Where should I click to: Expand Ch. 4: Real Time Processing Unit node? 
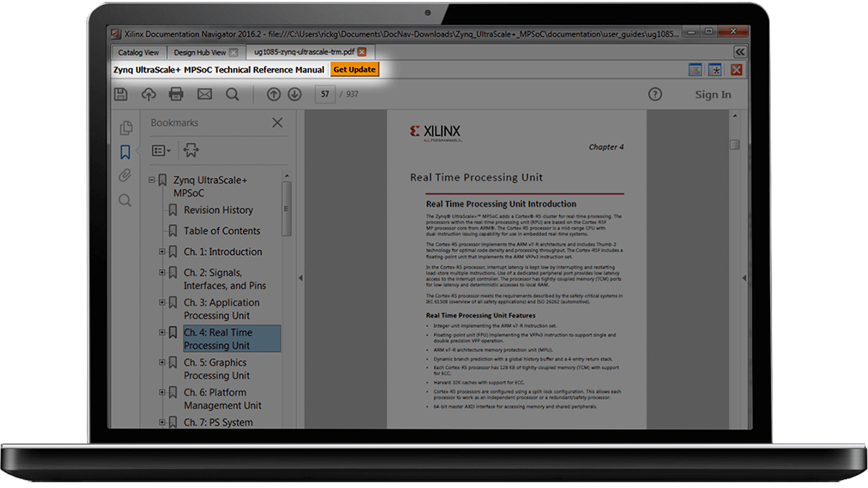pyautogui.click(x=162, y=333)
